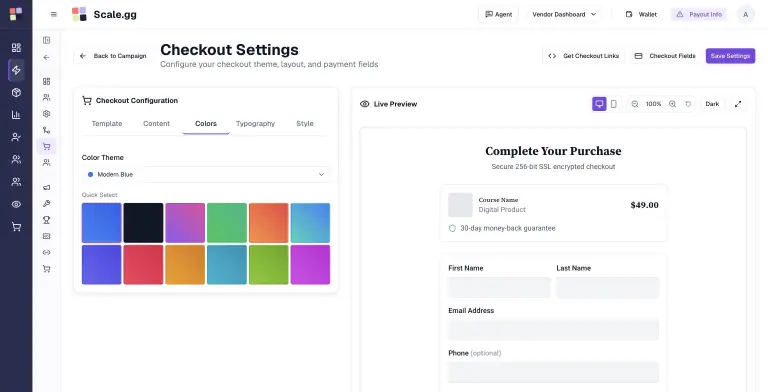Reset the preview zoom level
The width and height of the screenshot is (768, 392).
688,104
